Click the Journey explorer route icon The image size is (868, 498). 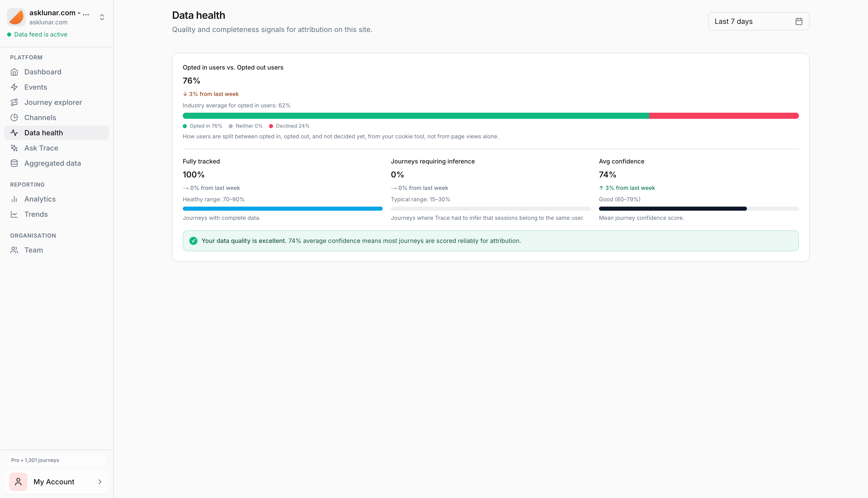(x=14, y=102)
